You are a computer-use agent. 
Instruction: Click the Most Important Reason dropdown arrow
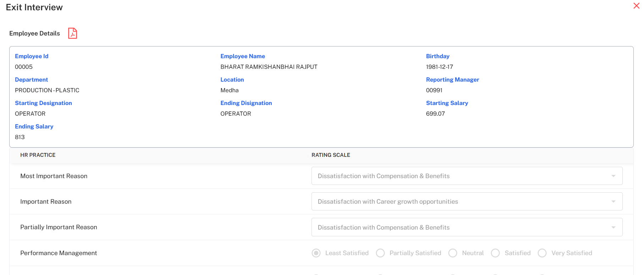point(613,176)
